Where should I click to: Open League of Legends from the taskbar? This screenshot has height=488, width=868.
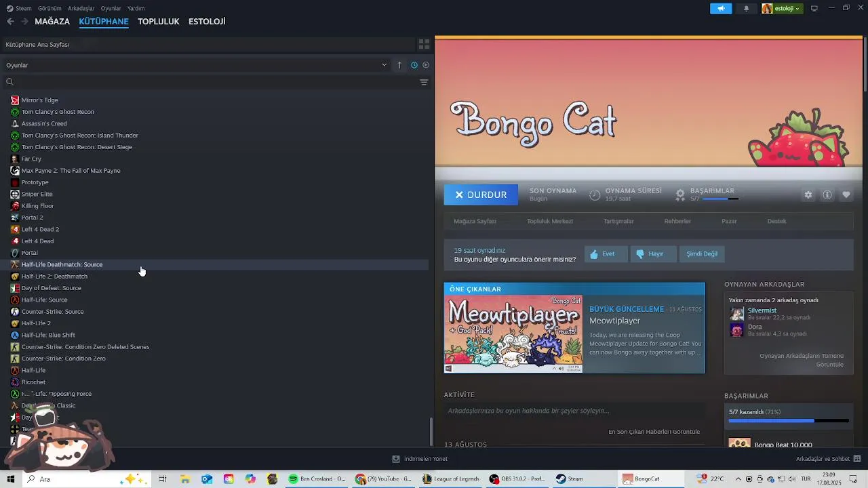point(451,479)
